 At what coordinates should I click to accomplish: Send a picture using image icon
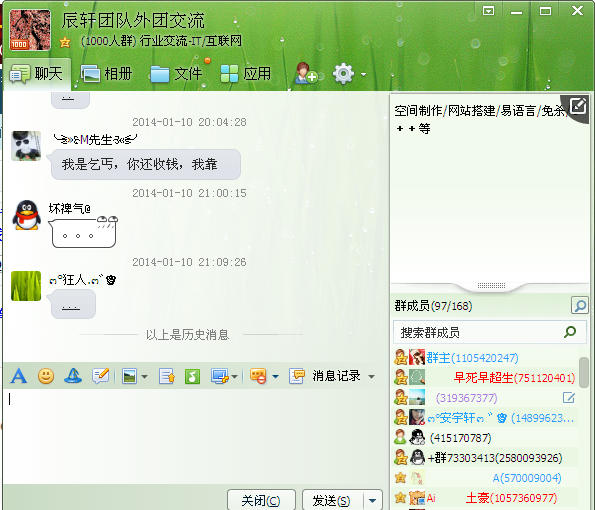pos(130,376)
